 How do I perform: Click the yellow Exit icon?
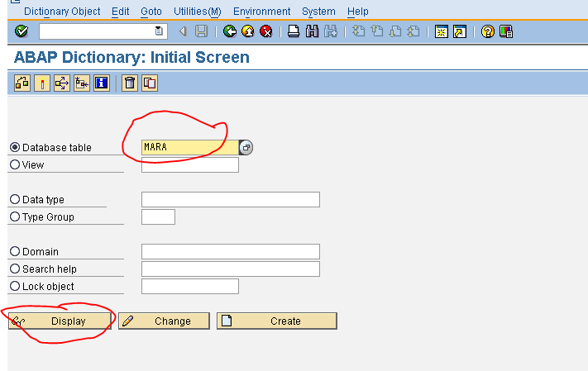[x=248, y=31]
